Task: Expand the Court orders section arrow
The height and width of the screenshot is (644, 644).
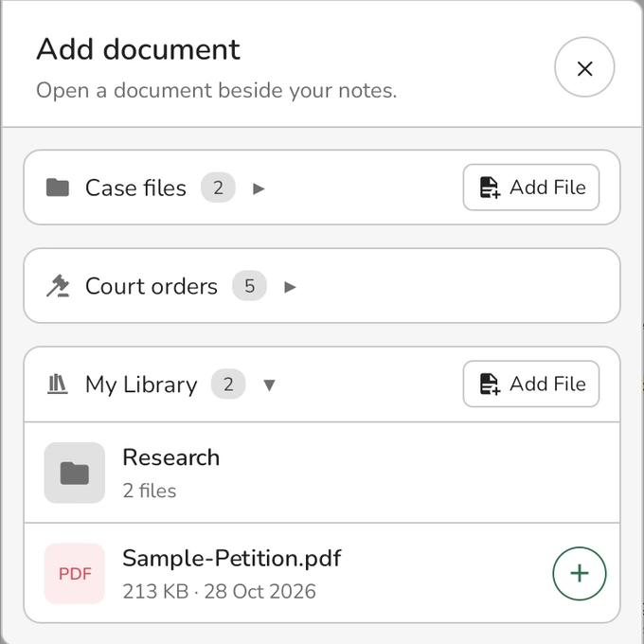Action: 290,287
